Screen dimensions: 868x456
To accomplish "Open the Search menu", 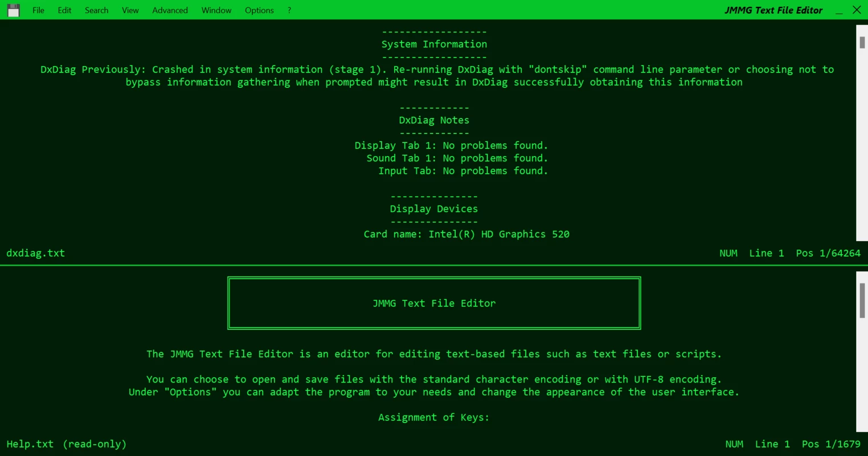I will pos(96,10).
